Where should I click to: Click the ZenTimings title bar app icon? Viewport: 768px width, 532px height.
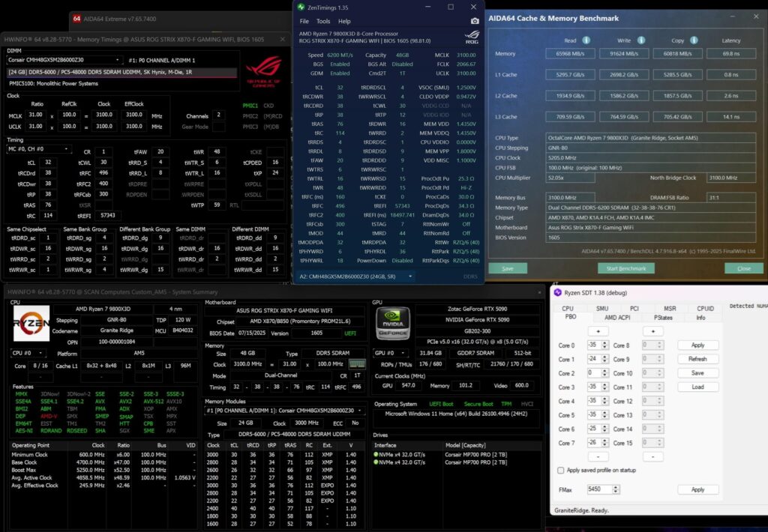tap(301, 7)
